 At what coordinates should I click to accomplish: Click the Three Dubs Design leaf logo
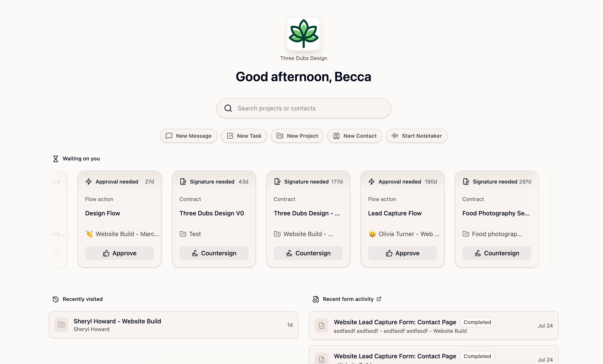303,34
